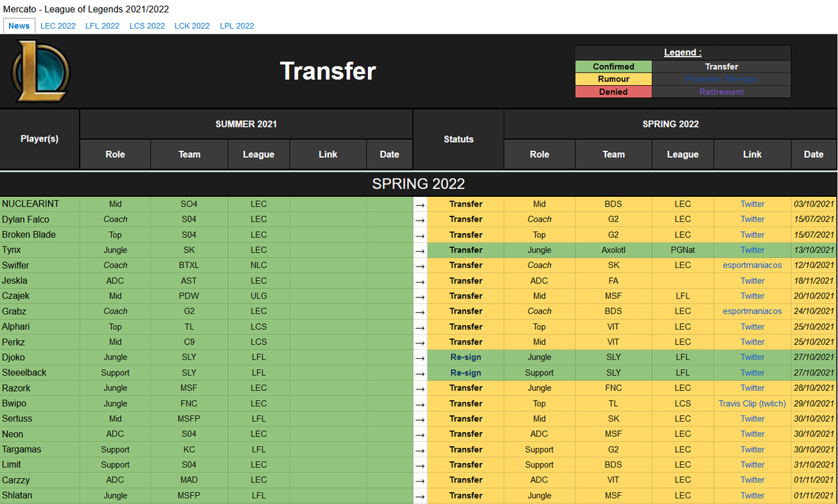
Task: Click the League of Legends logo
Action: (x=41, y=71)
